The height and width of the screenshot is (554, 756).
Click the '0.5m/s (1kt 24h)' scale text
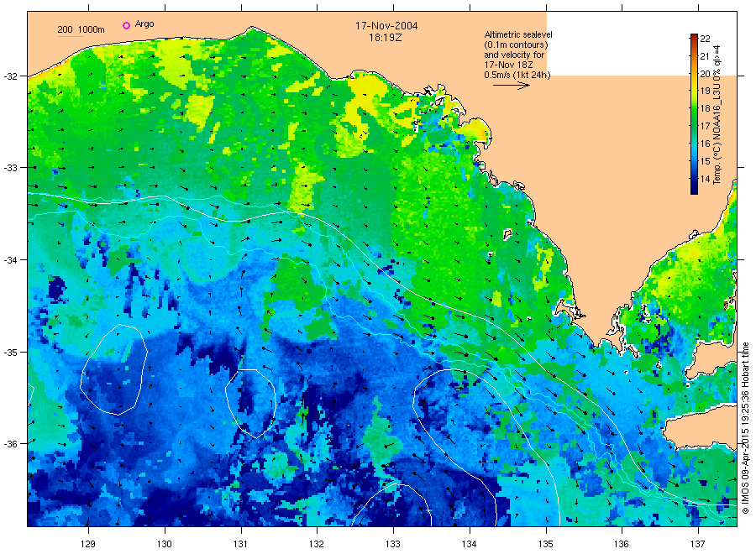pos(517,75)
